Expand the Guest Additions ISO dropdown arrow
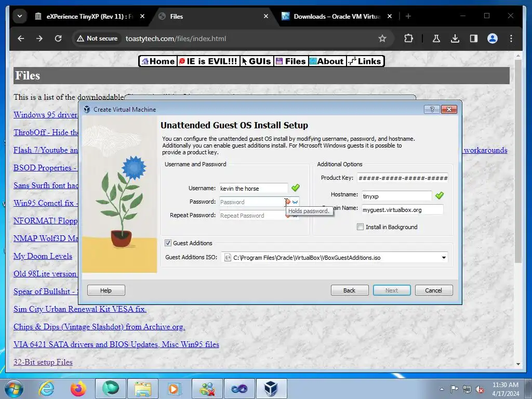Image resolution: width=532 pixels, height=399 pixels. tap(444, 258)
